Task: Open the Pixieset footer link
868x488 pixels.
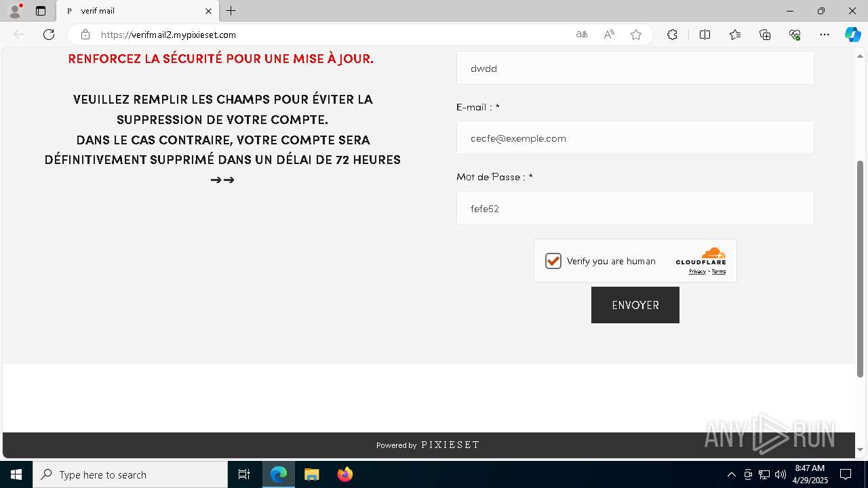Action: tap(450, 445)
